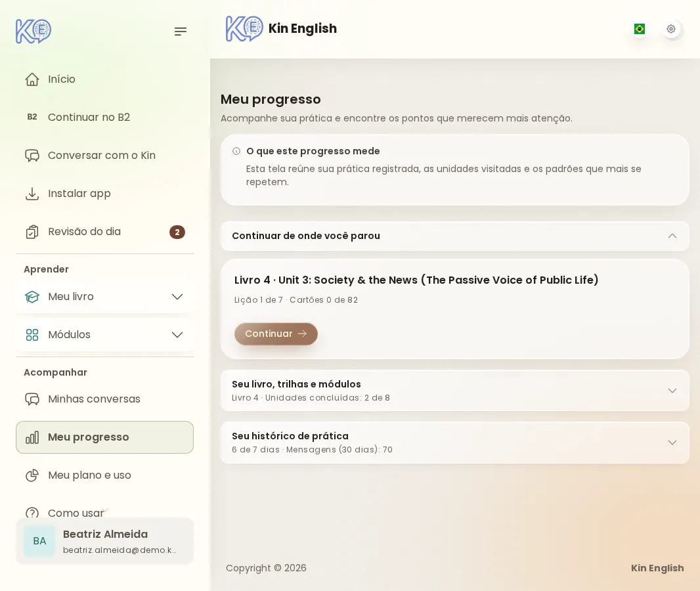Viewport: 700px width, 591px height.
Task: Click the Revisão do dia badge showing 2
Action: pyautogui.click(x=177, y=232)
